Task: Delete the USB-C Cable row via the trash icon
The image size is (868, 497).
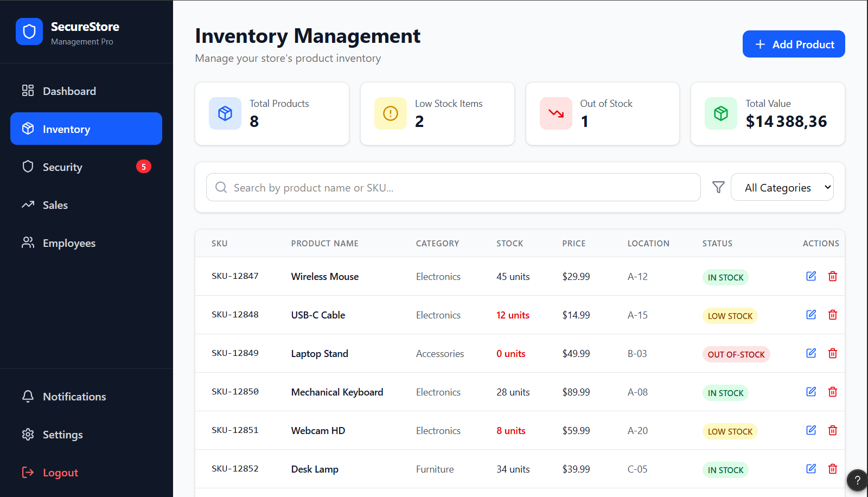Action: [x=833, y=315]
